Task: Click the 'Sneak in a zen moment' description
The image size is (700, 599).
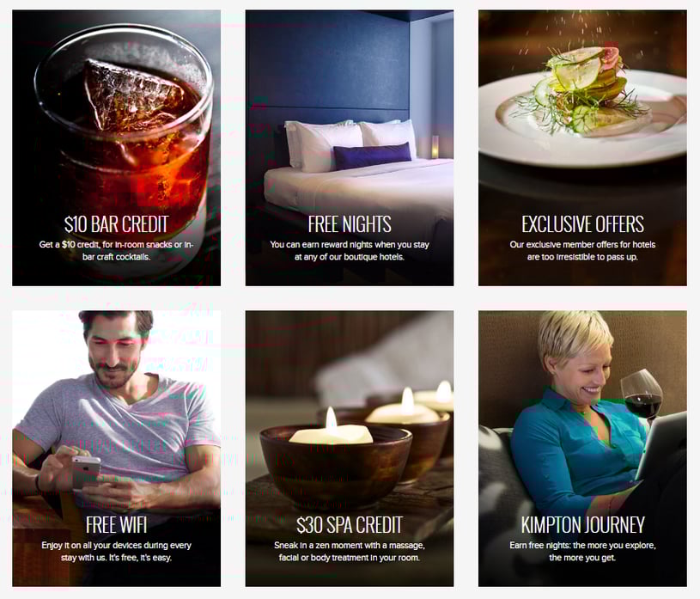Action: (x=350, y=551)
